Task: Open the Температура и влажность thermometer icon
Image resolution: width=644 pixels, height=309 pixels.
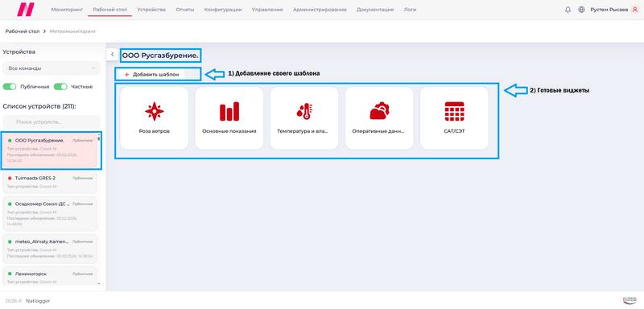Action: (x=304, y=111)
